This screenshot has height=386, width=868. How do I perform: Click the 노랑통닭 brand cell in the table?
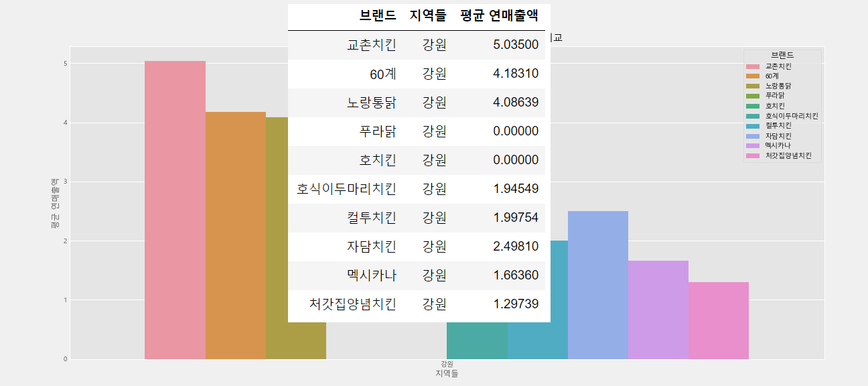pos(372,103)
